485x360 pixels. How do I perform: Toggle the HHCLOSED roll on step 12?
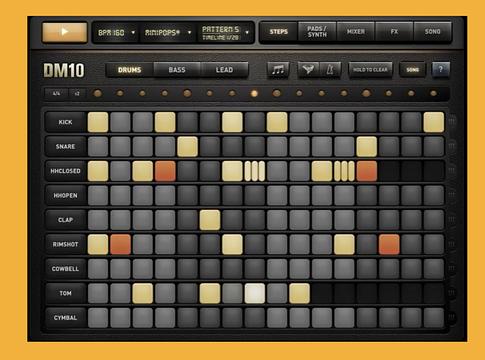344,171
